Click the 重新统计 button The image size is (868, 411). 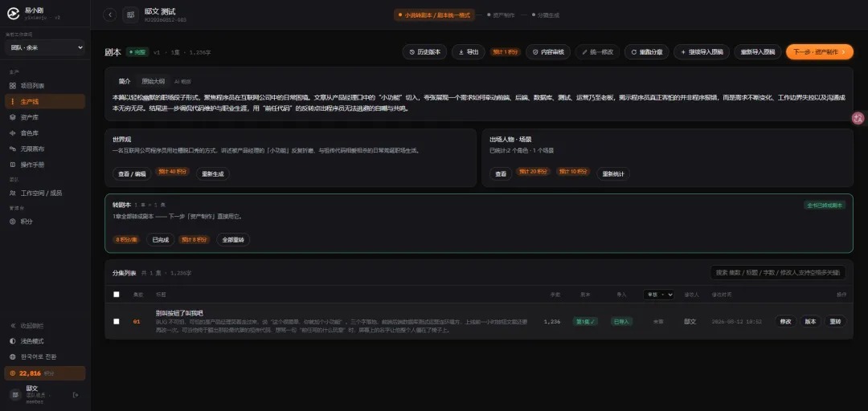(613, 173)
